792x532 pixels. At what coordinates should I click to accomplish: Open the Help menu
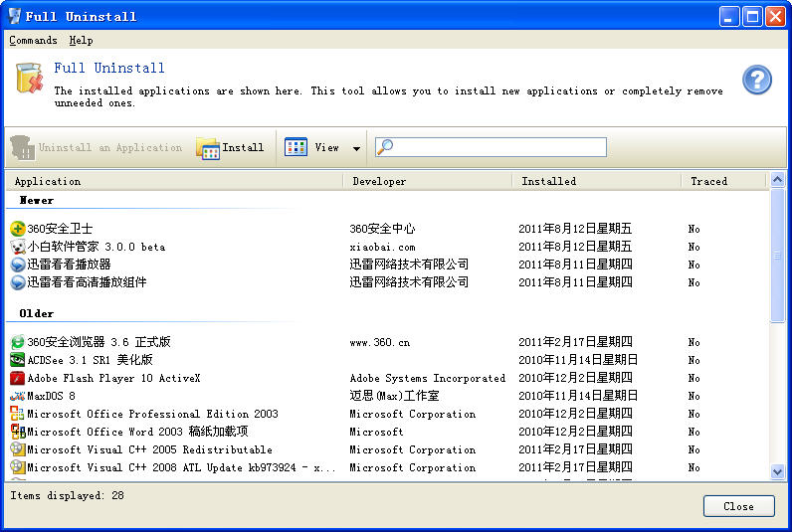click(81, 41)
